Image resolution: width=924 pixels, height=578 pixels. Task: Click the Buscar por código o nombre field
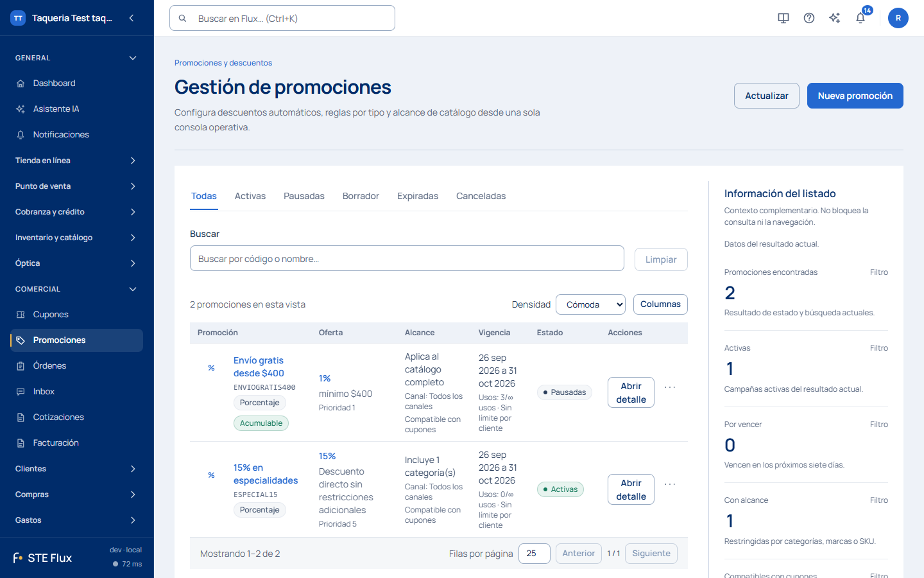(407, 258)
